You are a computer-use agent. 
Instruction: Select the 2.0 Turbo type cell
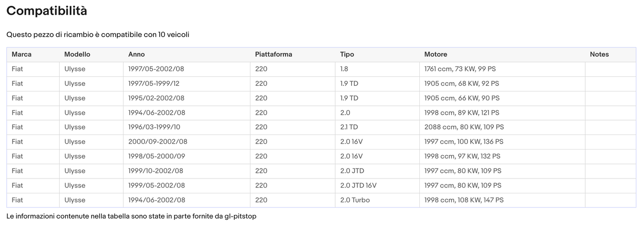click(355, 200)
